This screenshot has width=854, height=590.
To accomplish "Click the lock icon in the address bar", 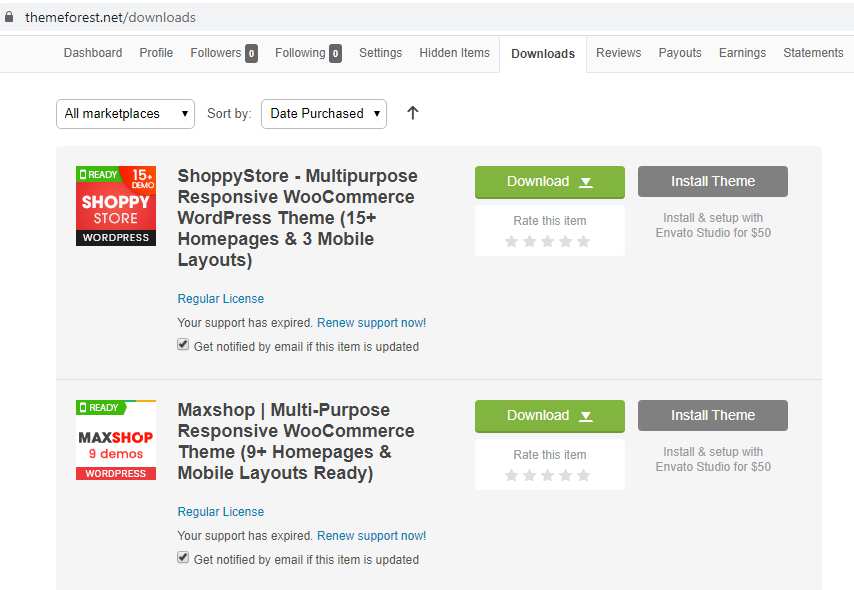I will tap(9, 17).
